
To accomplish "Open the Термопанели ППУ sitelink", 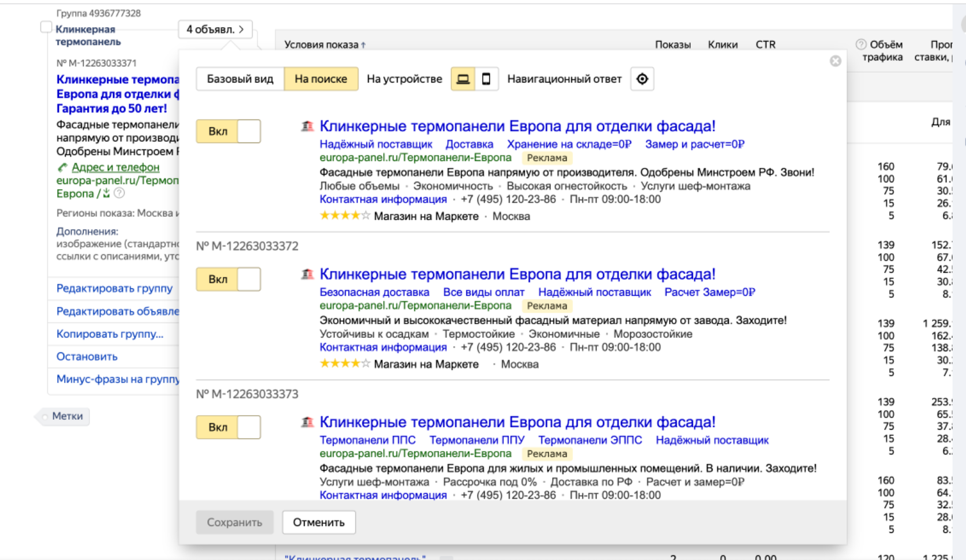I will tap(477, 440).
